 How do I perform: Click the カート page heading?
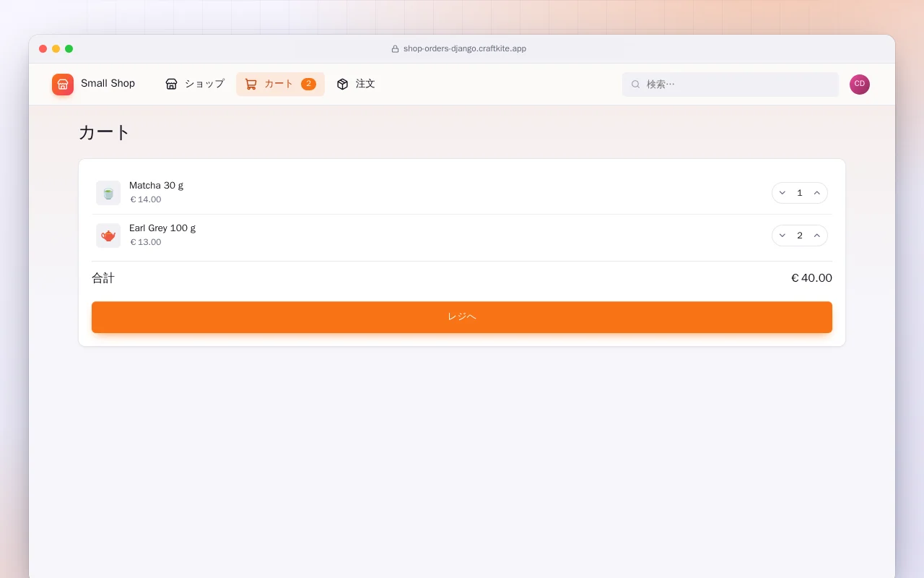[x=105, y=132]
